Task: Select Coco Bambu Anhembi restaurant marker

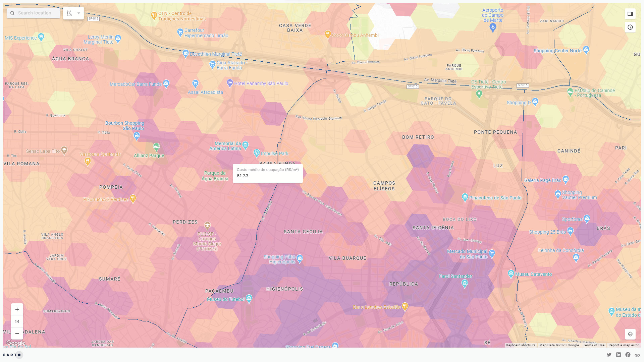Action: pyautogui.click(x=328, y=34)
